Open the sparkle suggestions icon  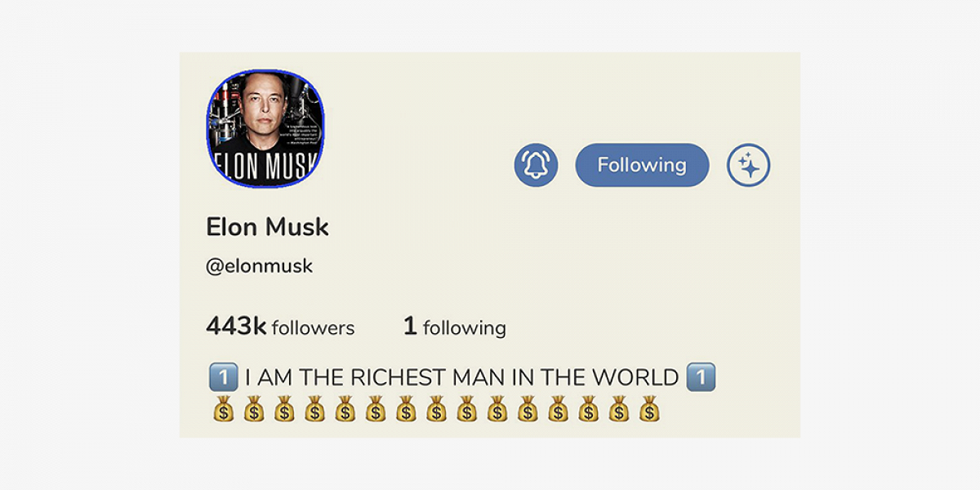[x=749, y=166]
